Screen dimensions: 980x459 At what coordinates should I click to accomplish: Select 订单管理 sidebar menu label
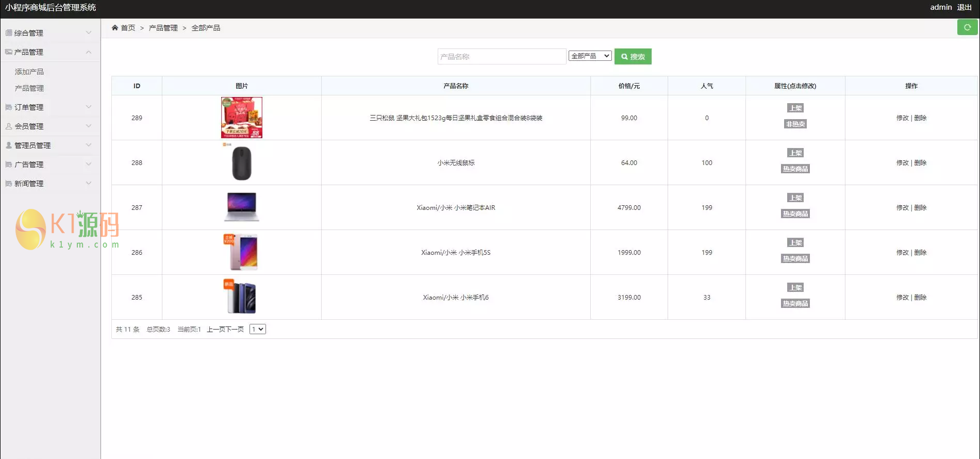[x=29, y=107]
